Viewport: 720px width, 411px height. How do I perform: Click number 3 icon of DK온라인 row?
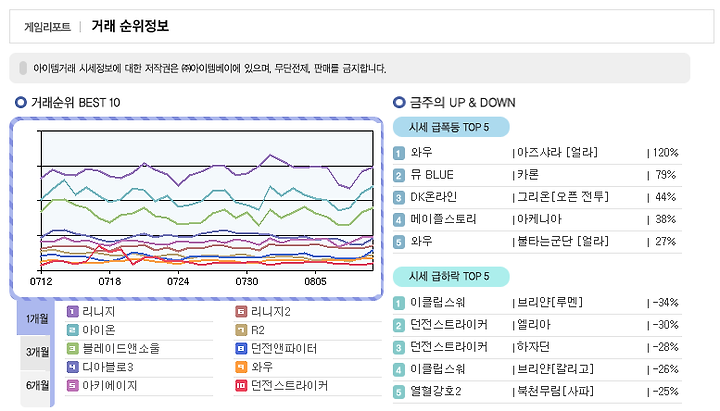point(399,197)
